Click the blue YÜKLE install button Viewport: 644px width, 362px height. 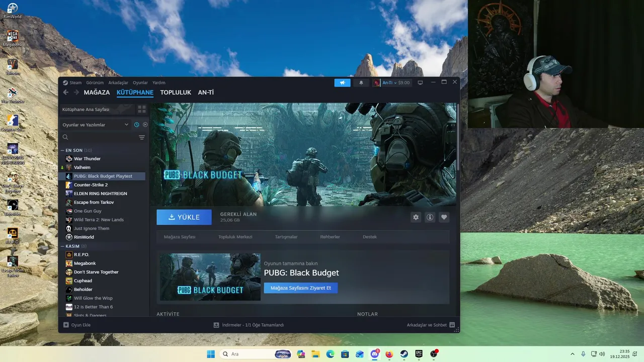184,217
